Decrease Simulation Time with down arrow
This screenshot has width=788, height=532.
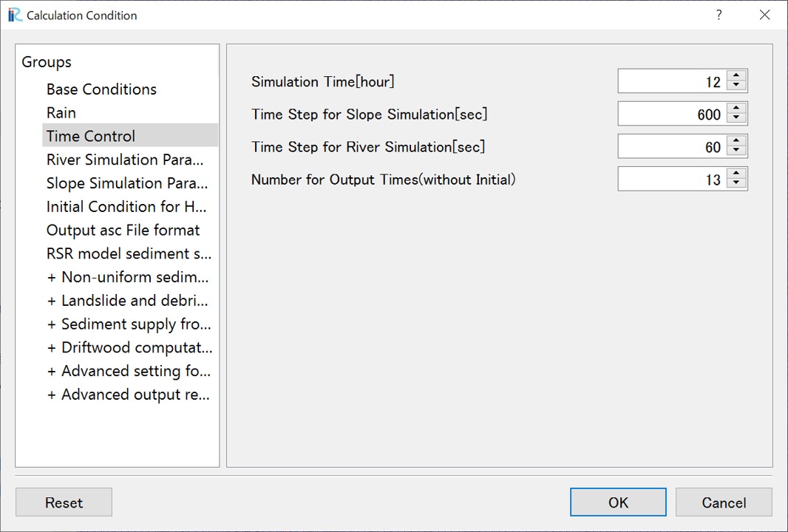(x=736, y=86)
